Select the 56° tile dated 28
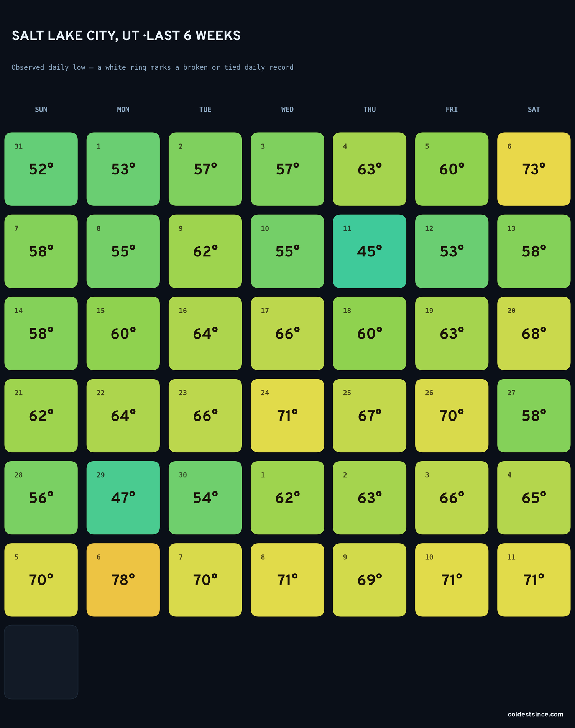 coord(41,498)
